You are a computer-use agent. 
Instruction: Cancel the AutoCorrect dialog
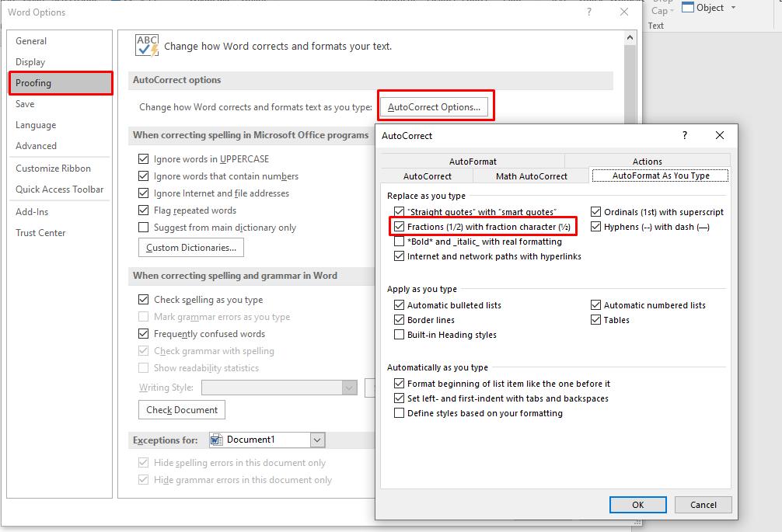pos(703,505)
